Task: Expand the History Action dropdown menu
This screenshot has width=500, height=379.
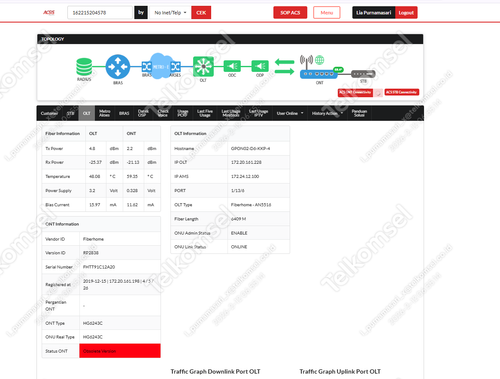Action: tap(327, 113)
